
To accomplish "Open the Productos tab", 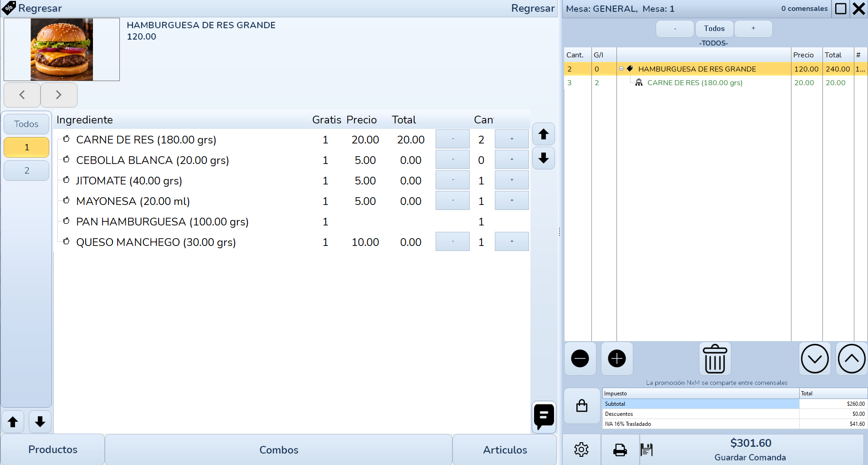I will 53,450.
